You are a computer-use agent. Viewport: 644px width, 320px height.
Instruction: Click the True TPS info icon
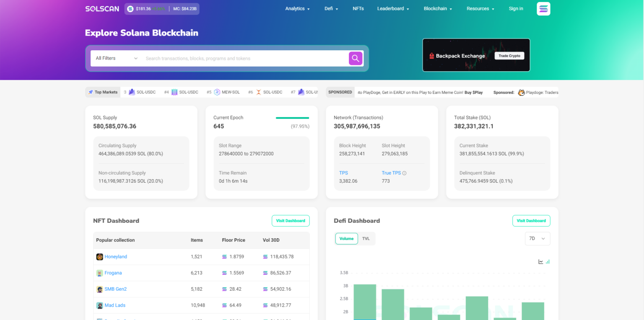coord(405,173)
